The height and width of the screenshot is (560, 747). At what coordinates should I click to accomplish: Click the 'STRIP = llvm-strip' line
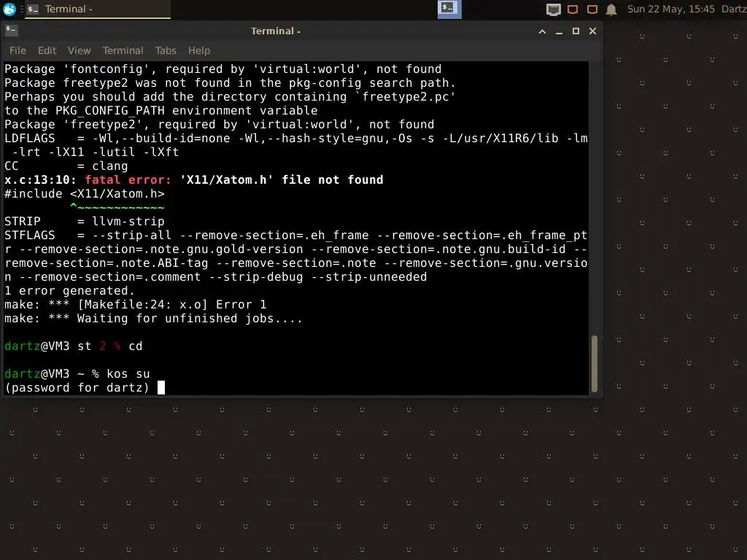[85, 222]
